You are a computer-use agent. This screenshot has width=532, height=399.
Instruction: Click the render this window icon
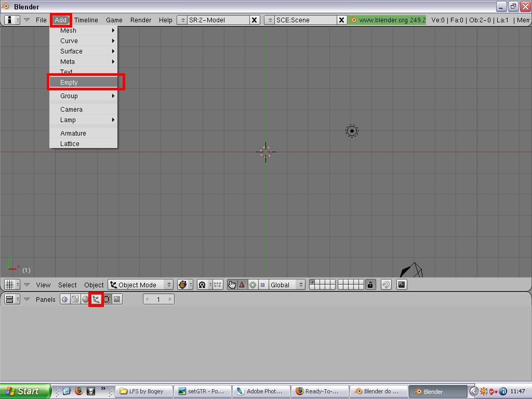coord(402,285)
